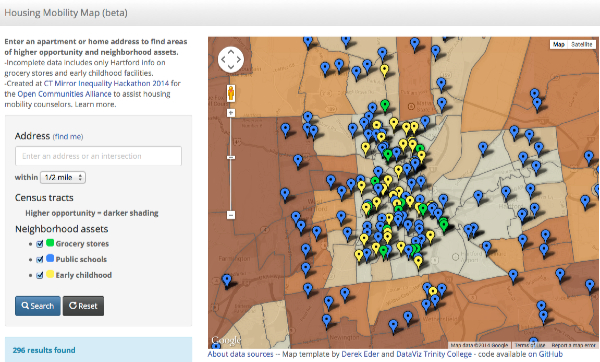The height and width of the screenshot is (362, 600).
Task: Focus the address input field
Action: pyautogui.click(x=98, y=156)
